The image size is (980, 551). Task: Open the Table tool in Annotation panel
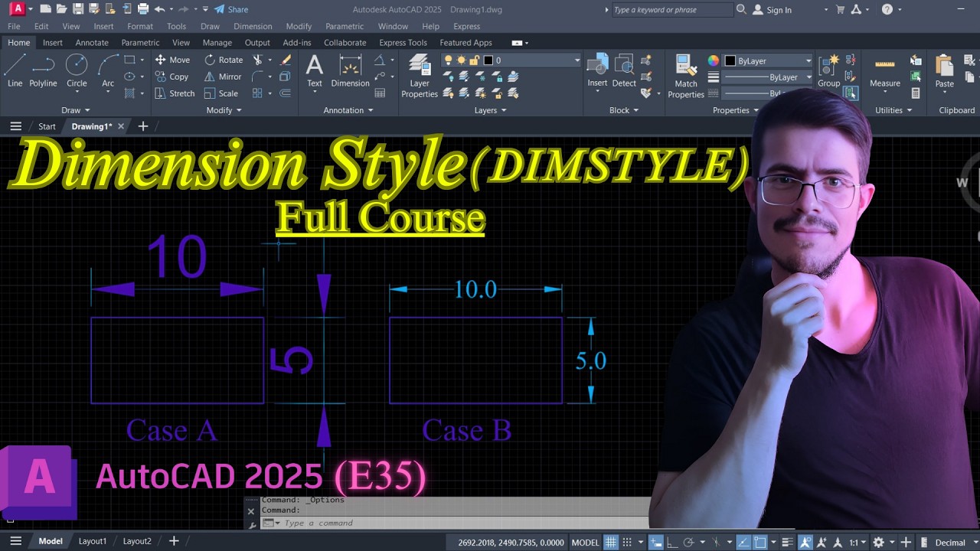[380, 93]
